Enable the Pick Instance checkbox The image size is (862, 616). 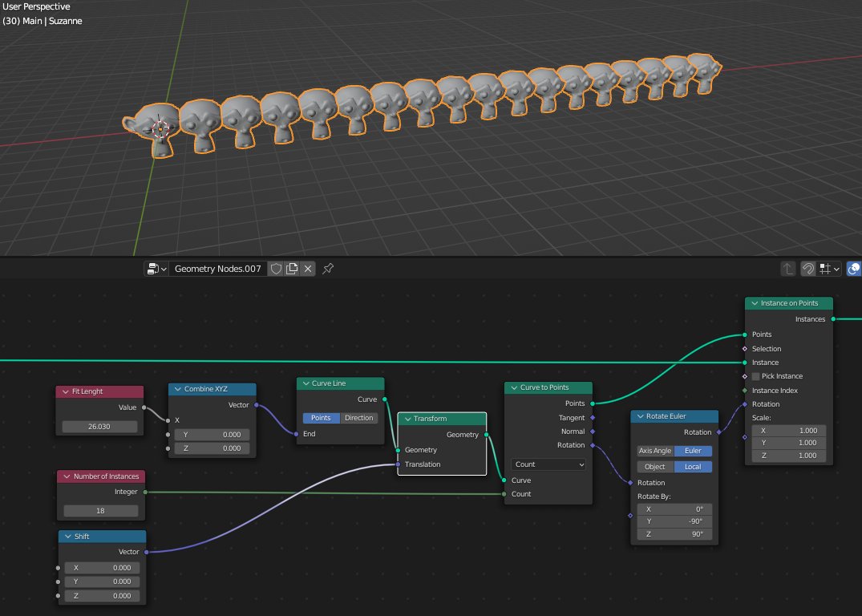tap(756, 376)
